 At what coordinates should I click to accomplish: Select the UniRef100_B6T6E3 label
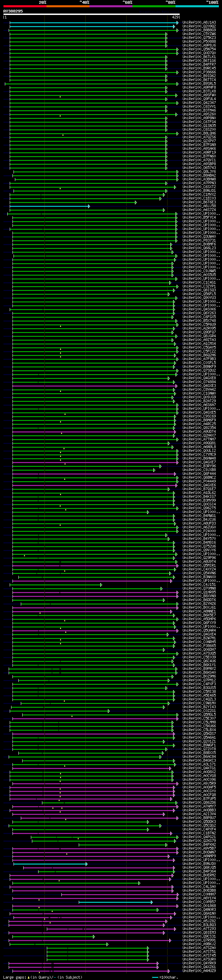[x=199, y=202]
